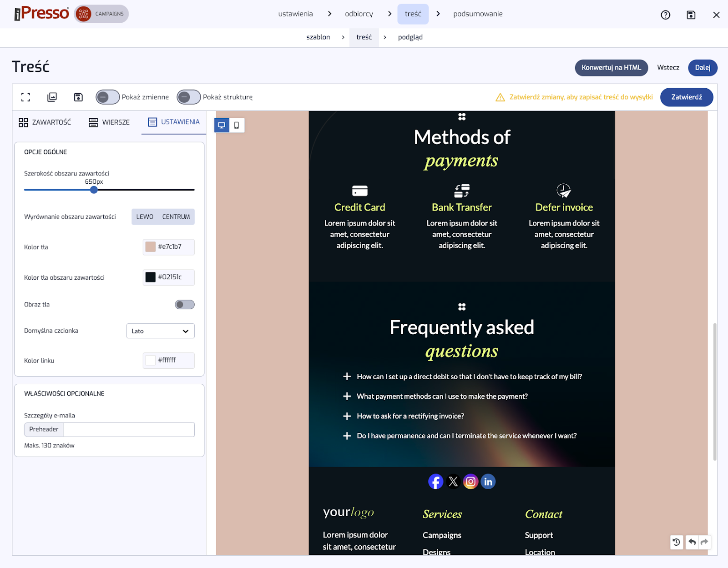Switch to the ZAWARTOŚĆ tab

click(x=45, y=122)
